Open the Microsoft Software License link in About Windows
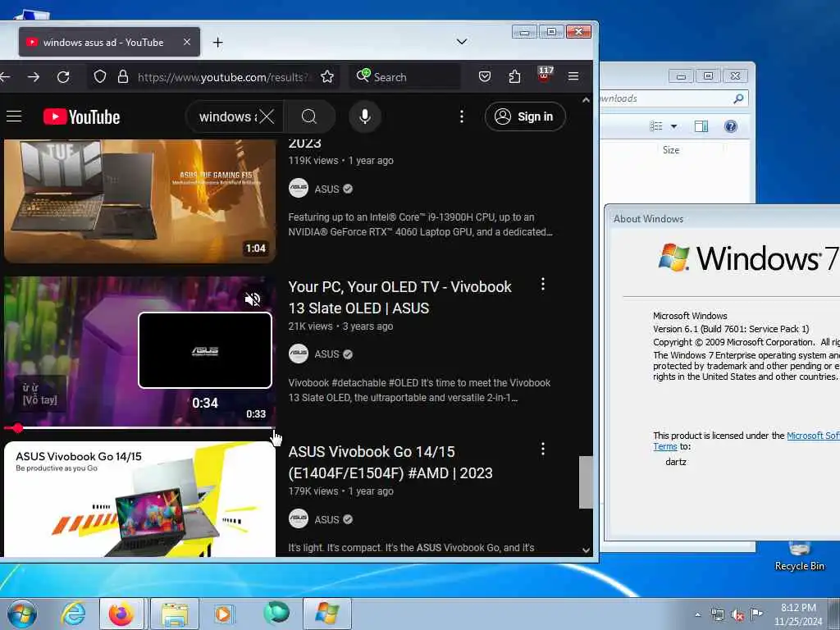This screenshot has height=630, width=840. (x=813, y=436)
